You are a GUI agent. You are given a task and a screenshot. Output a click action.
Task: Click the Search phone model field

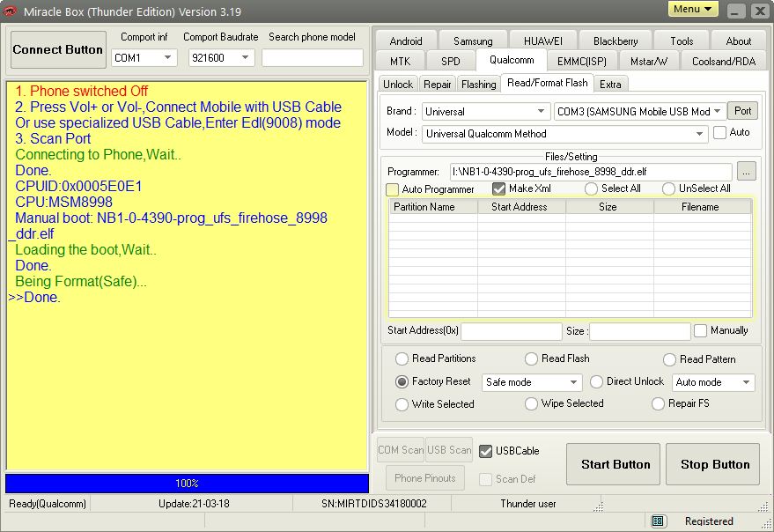313,58
